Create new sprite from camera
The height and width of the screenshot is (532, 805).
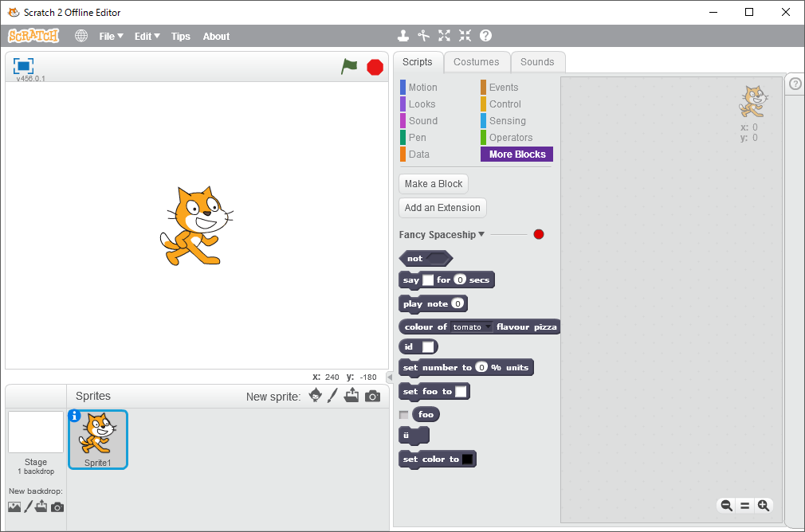[x=372, y=396]
